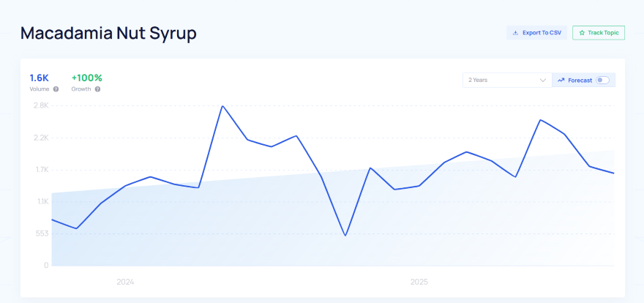The width and height of the screenshot is (644, 303).
Task: Click the 1.7K y-axis label
Action: click(41, 170)
